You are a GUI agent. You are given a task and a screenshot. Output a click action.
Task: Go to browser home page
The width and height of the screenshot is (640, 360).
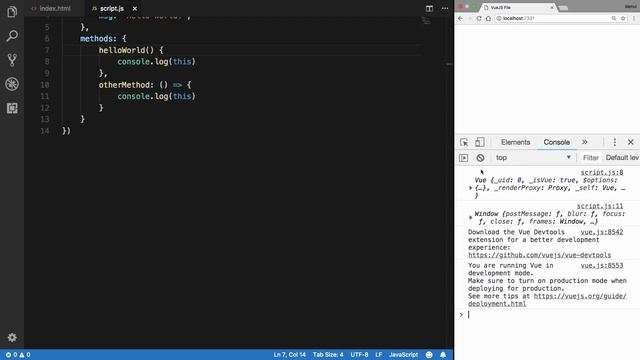pos(488,18)
